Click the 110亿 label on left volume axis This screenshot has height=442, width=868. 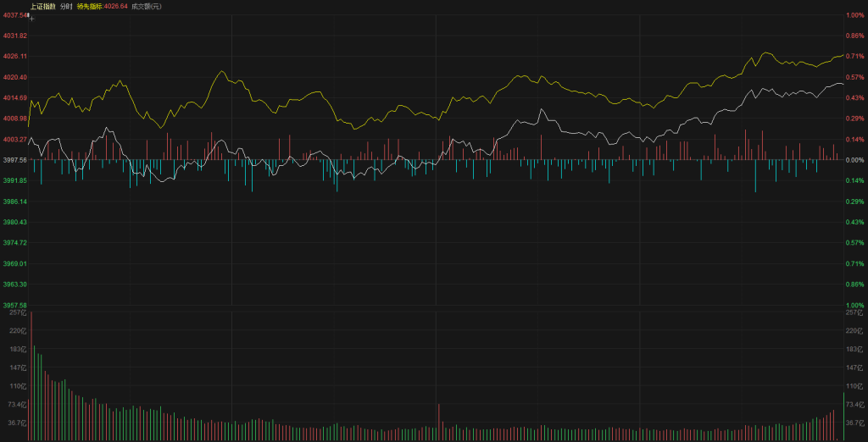[x=19, y=386]
